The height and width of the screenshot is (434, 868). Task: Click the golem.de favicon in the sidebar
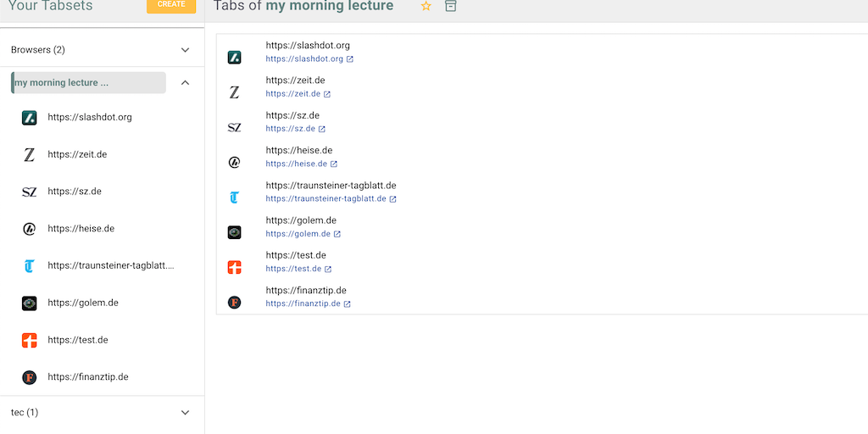click(30, 303)
